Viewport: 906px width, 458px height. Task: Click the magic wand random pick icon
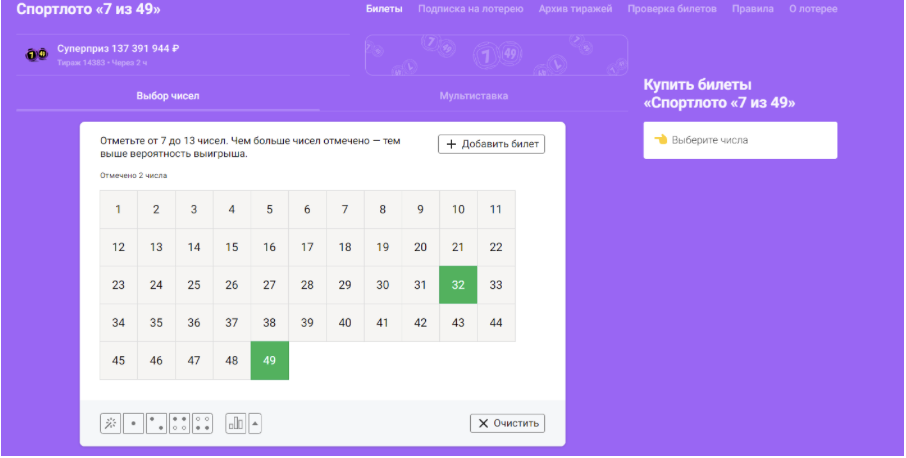click(110, 424)
